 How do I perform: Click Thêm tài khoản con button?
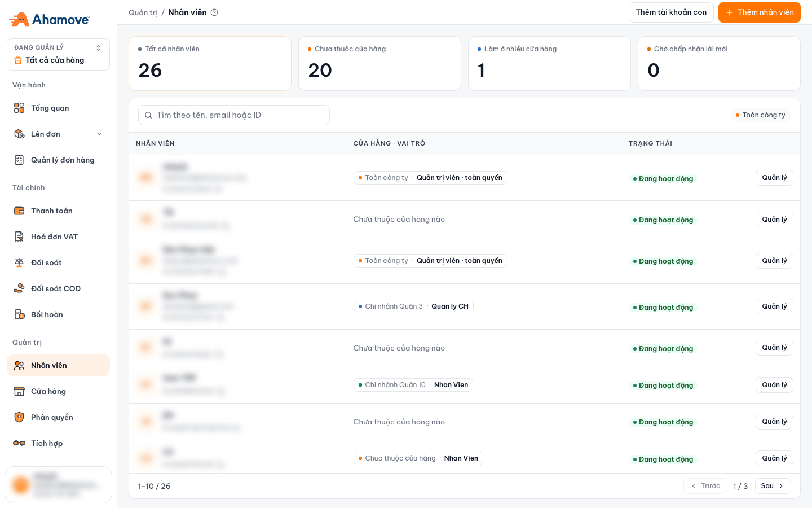click(671, 12)
